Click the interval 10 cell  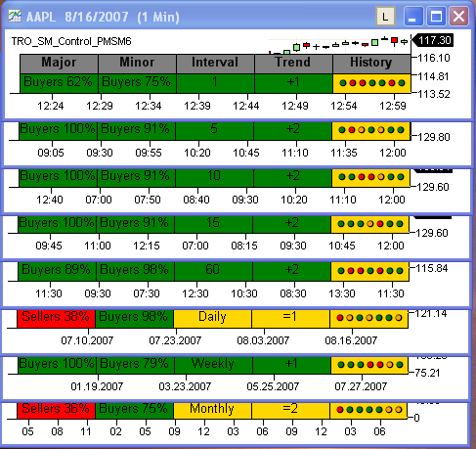(214, 178)
